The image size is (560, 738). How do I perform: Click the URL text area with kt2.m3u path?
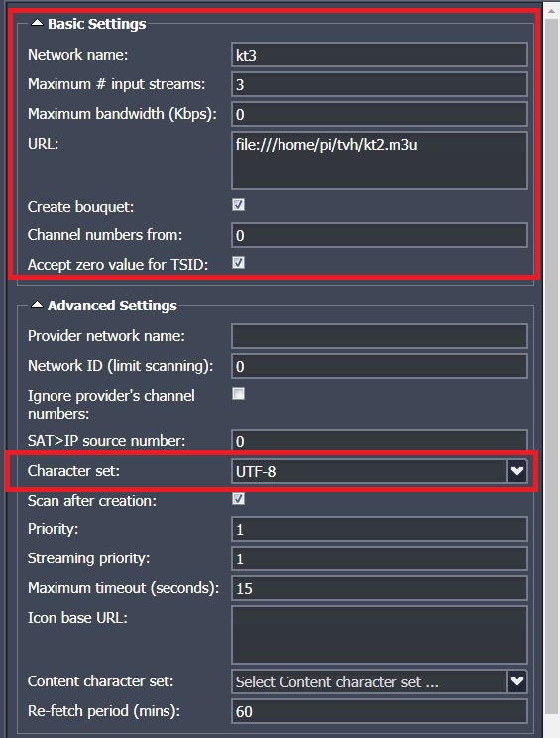(379, 161)
